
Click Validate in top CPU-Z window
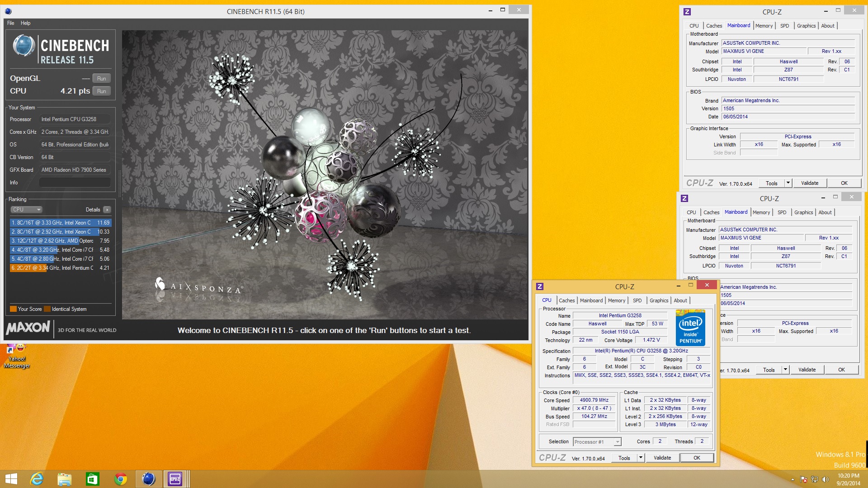(810, 183)
